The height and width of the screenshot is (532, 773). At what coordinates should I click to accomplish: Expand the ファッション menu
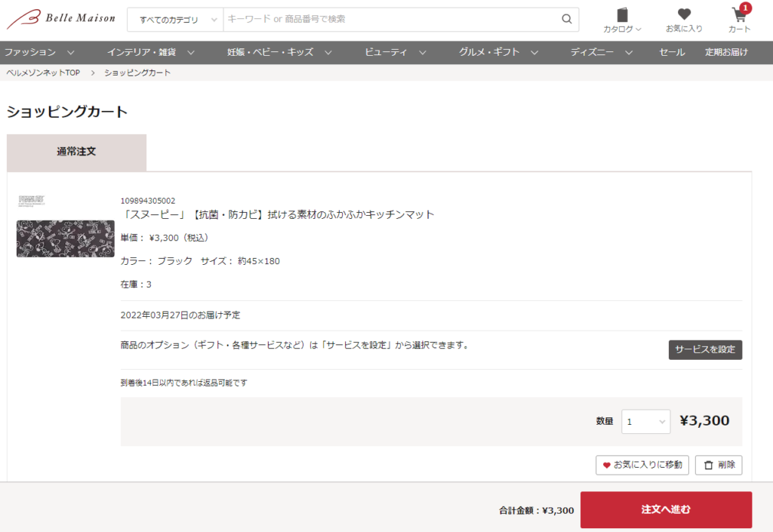click(39, 52)
